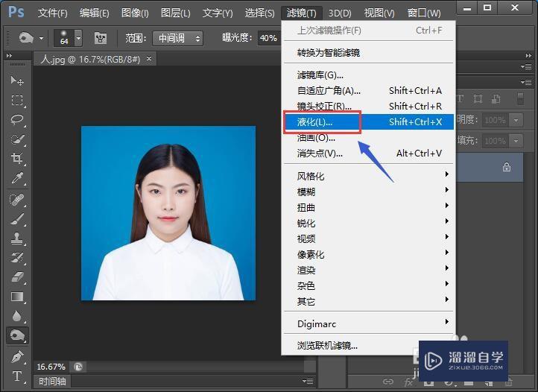Select the Horizontal Type tool

pos(17,376)
